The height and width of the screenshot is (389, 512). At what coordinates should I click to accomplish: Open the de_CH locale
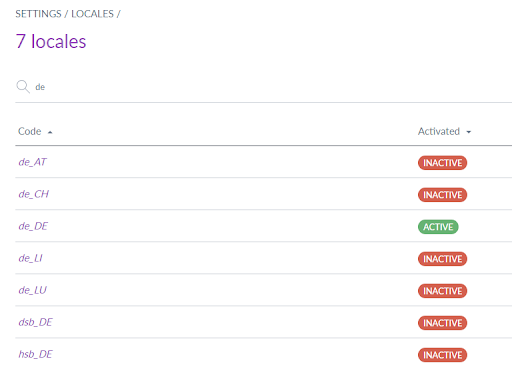(34, 194)
